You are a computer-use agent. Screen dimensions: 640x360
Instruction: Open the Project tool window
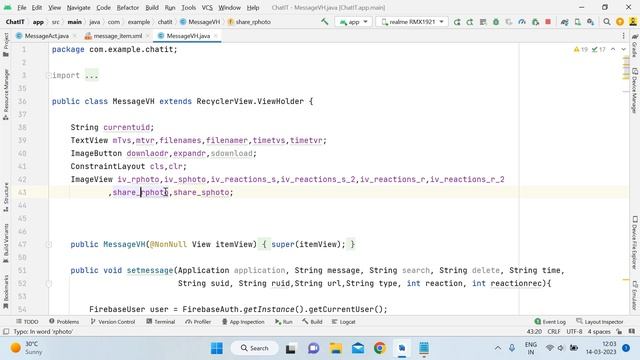6,44
